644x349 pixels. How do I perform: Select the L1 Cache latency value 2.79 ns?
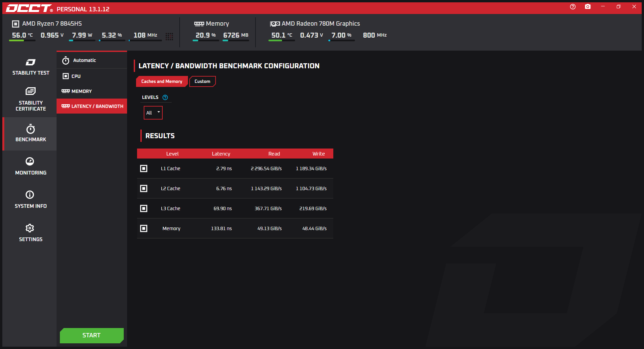224,169
